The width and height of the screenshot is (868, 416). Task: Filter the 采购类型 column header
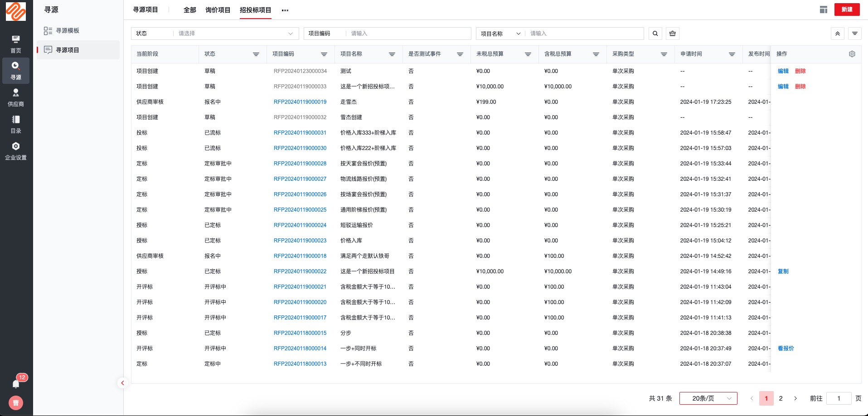tap(664, 54)
